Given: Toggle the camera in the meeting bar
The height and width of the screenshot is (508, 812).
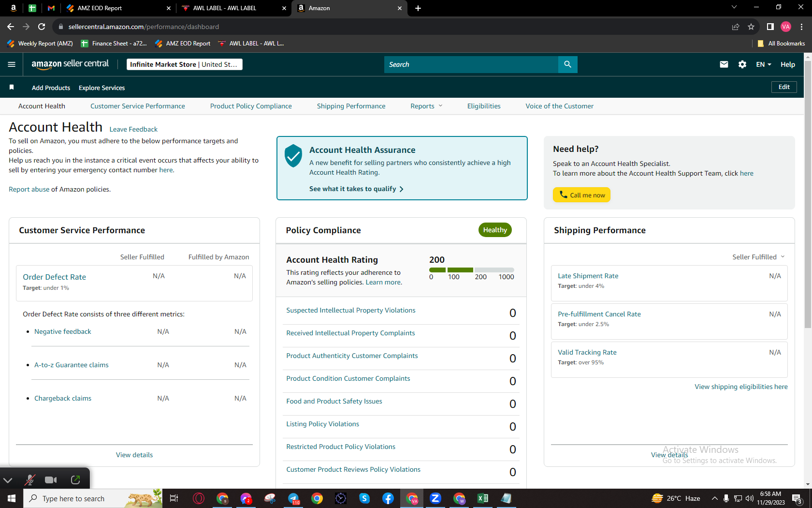Looking at the screenshot, I should tap(51, 480).
